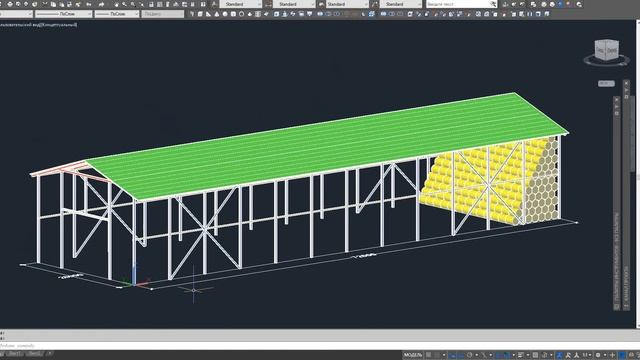
Task: Toggle transparency display in the status bar
Action: tap(535, 355)
